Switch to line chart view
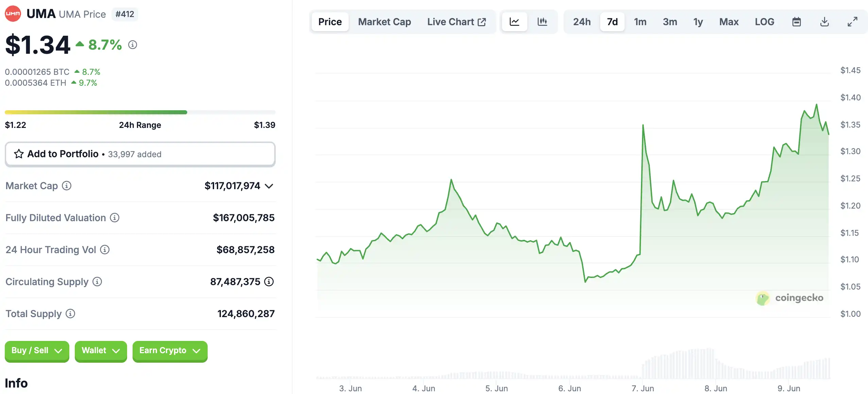The image size is (868, 394). [x=514, y=22]
